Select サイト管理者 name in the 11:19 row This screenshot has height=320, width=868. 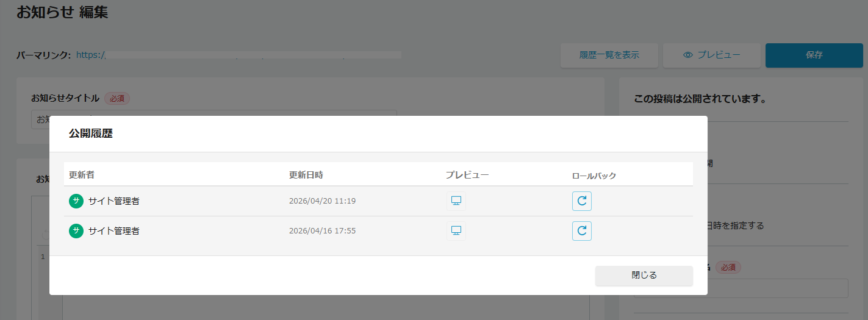click(x=113, y=201)
